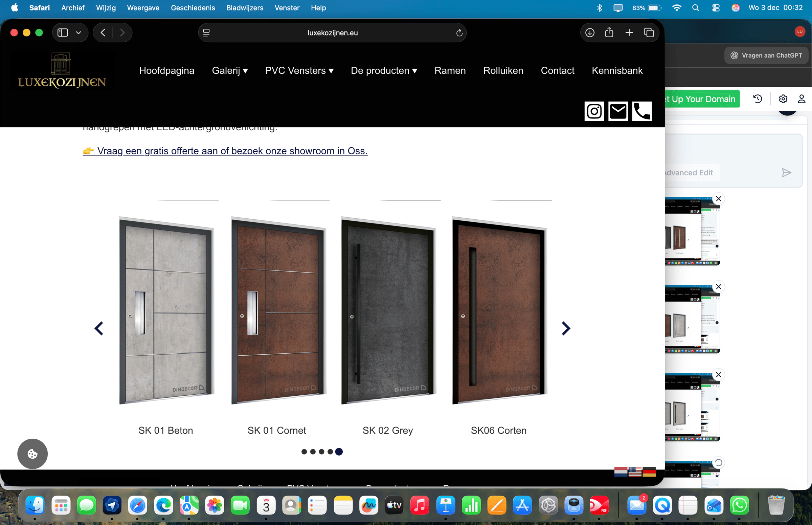812x525 pixels.
Task: Open a new Safari tab with the plus icon
Action: 629,32
